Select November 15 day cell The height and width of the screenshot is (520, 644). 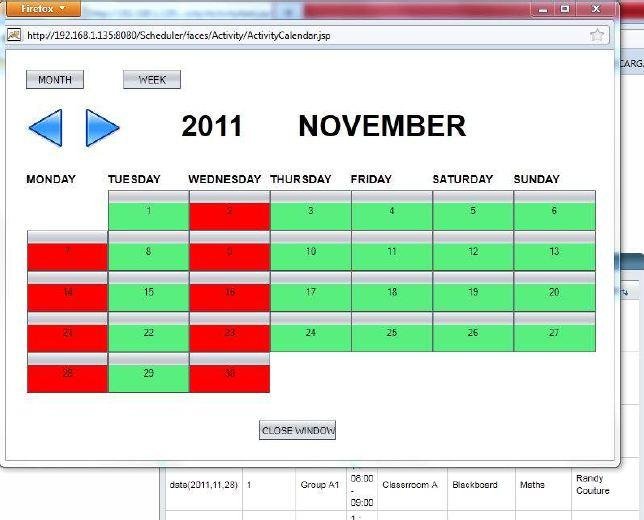[x=149, y=292]
